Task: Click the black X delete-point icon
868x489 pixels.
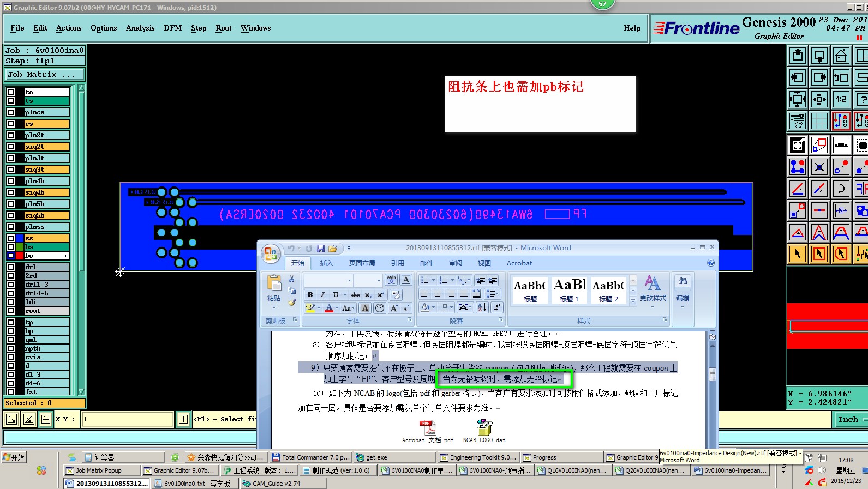Action: click(x=819, y=167)
